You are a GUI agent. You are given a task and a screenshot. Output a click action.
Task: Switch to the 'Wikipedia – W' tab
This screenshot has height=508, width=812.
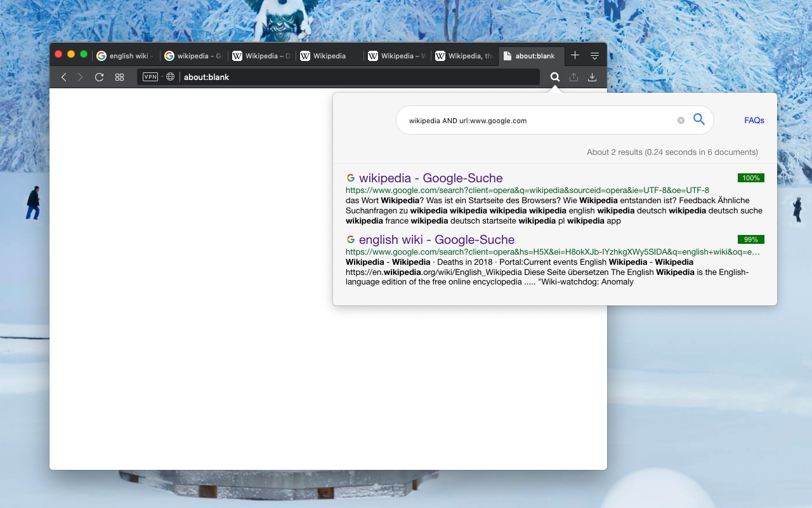tap(397, 56)
